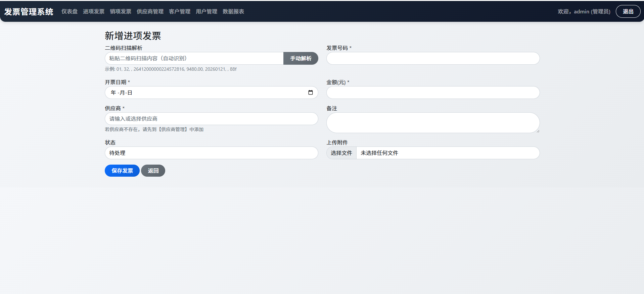
Task: Click the 选择文件 upload button
Action: click(341, 153)
